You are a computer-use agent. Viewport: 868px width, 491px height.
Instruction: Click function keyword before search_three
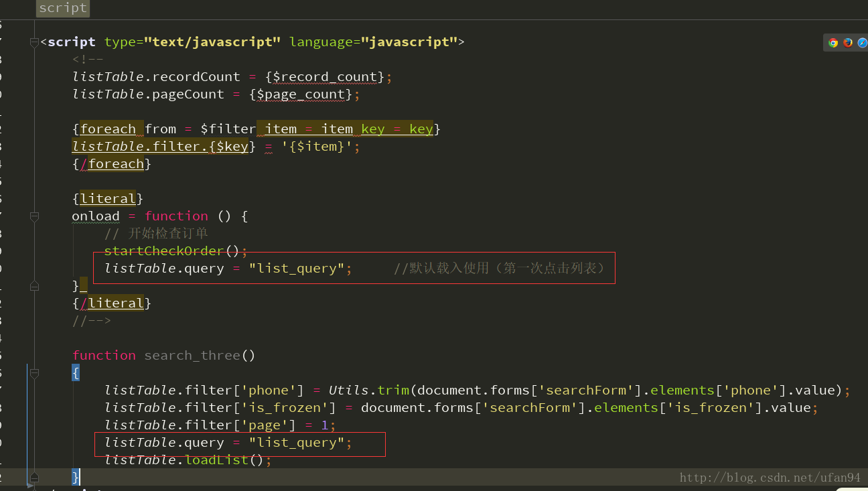(x=104, y=356)
